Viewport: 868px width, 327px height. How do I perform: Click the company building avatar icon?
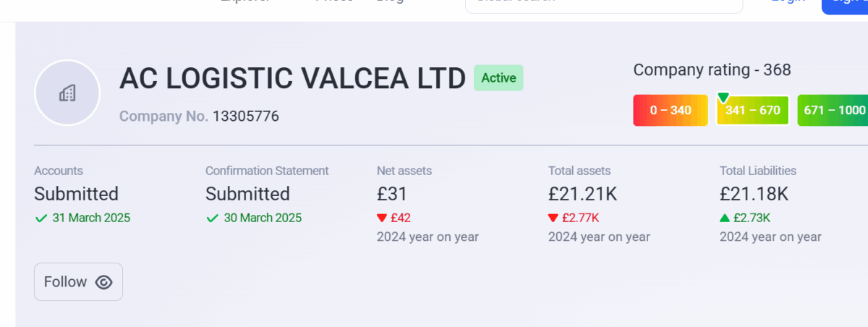pyautogui.click(x=67, y=93)
